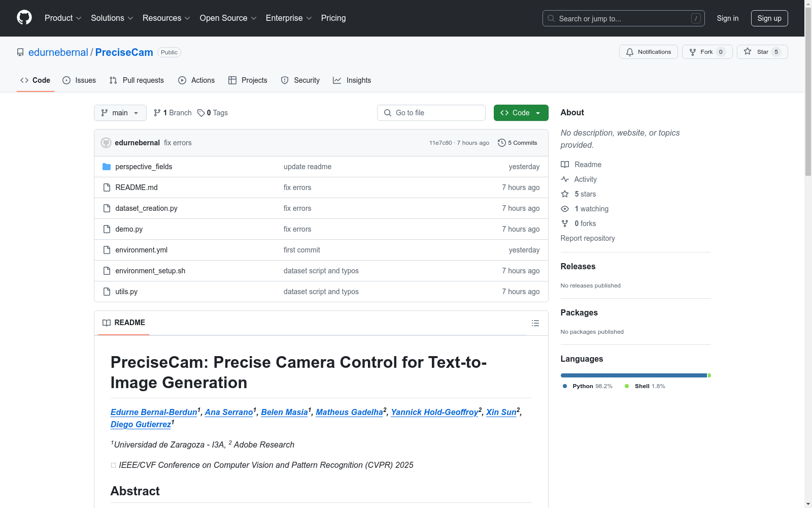Switch to the Projects tab

tap(248, 80)
